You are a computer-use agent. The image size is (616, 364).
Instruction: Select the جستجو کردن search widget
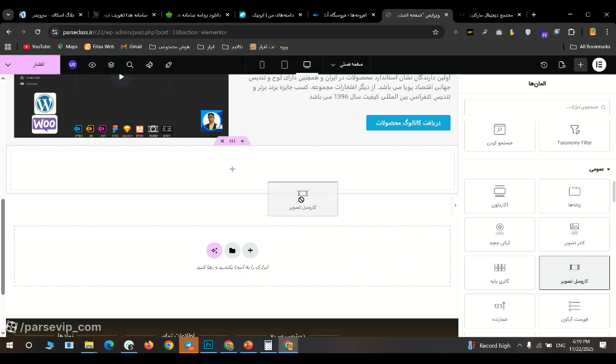click(x=500, y=135)
